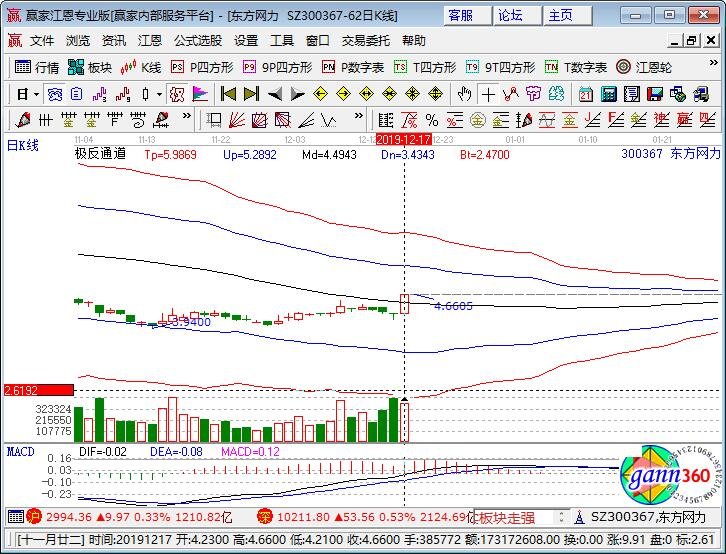The image size is (726, 554).
Task: Open the 公式选股 menu
Action: tap(198, 41)
